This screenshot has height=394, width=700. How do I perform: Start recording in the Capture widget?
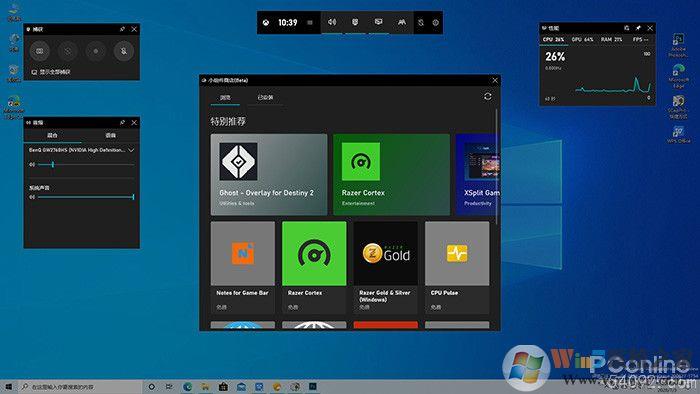pyautogui.click(x=96, y=51)
